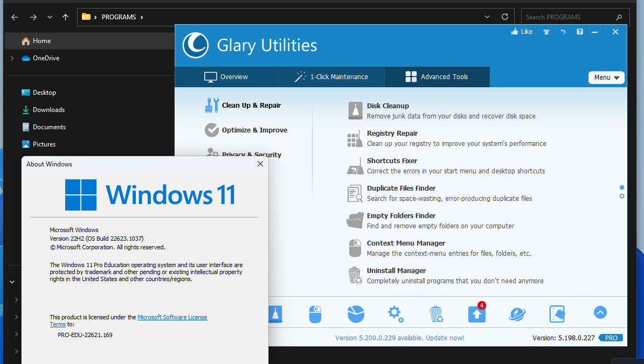Collapse the expanded sidebar section chevron
The image size is (644, 364).
click(x=12, y=282)
